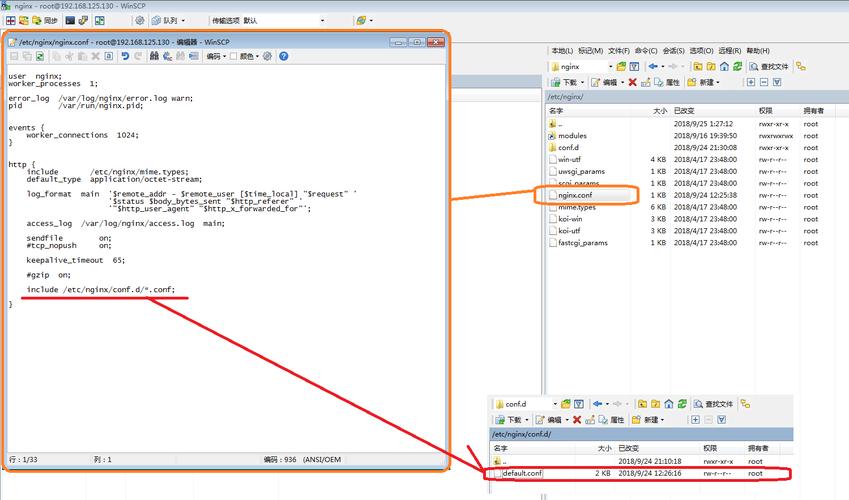Screen dimensions: 849x500
Task: Click the green refresh icon in nginx panel
Action: tap(737, 67)
